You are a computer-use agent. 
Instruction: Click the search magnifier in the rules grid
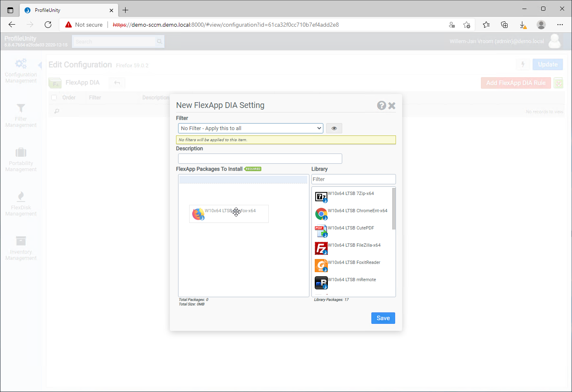tap(56, 111)
